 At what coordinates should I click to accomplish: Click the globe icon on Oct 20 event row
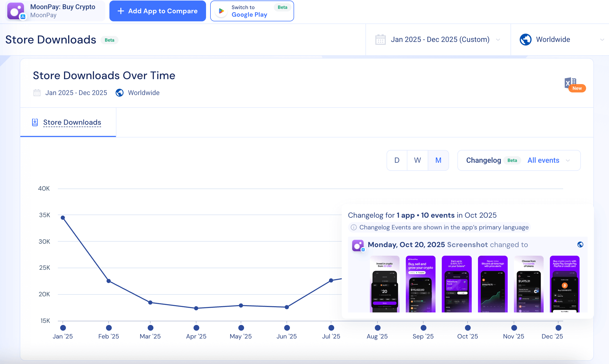[x=580, y=244]
